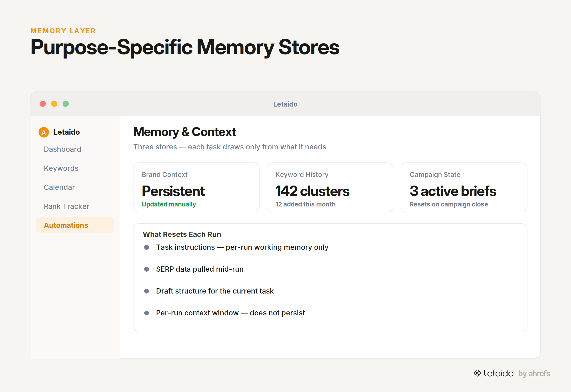571x392 pixels.
Task: Click 'Resets on campaign close' text
Action: pyautogui.click(x=449, y=204)
